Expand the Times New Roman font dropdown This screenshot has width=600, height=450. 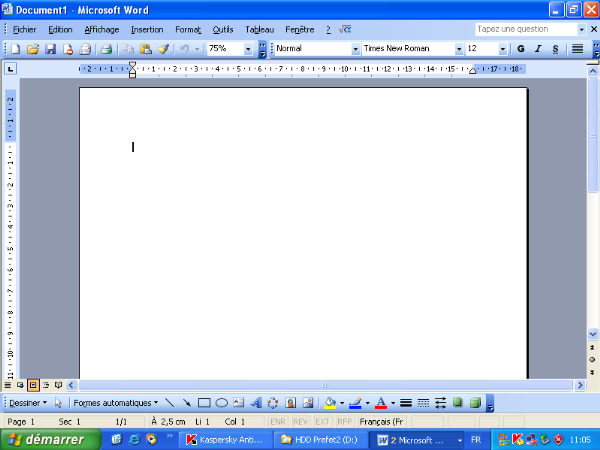459,48
